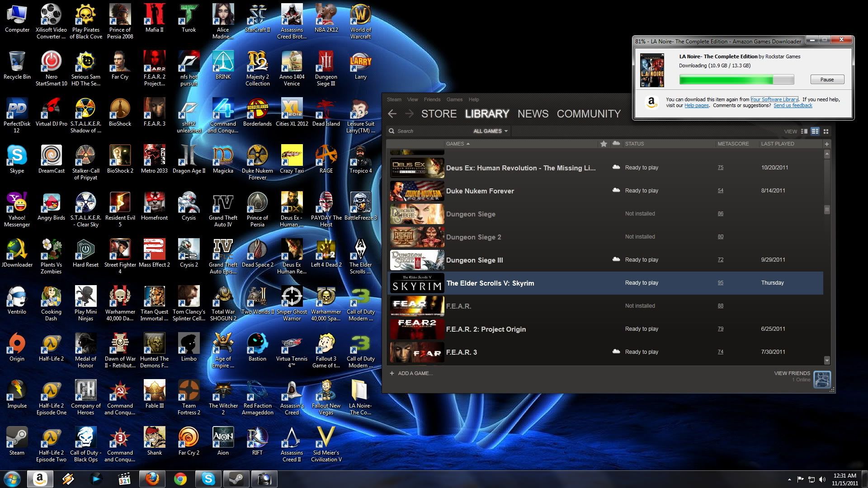Show hidden system tray icons

(789, 479)
